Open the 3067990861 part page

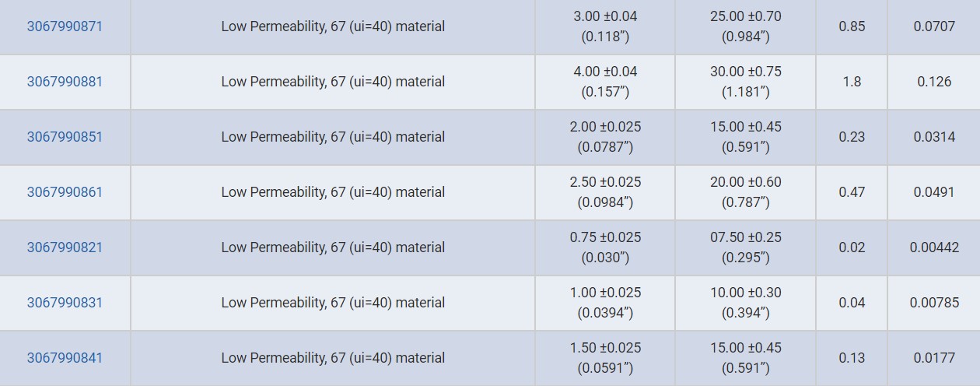[65, 192]
